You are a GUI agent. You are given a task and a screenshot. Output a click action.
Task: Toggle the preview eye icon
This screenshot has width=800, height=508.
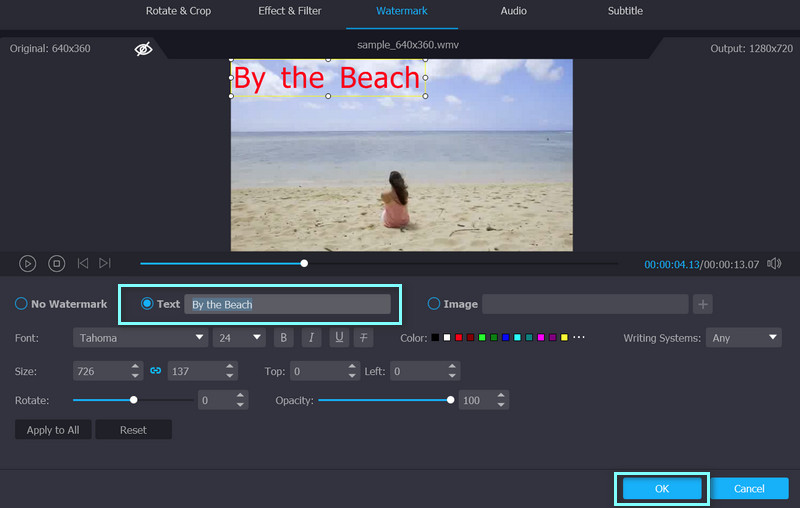143,48
